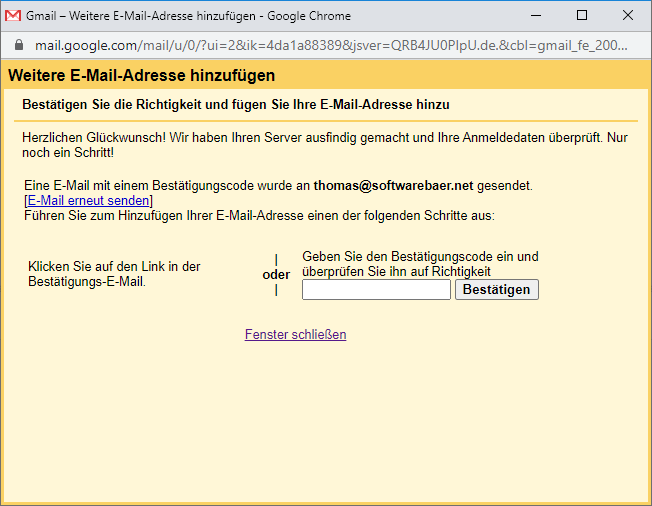Click the "Fenster schließen" link

[x=295, y=335]
